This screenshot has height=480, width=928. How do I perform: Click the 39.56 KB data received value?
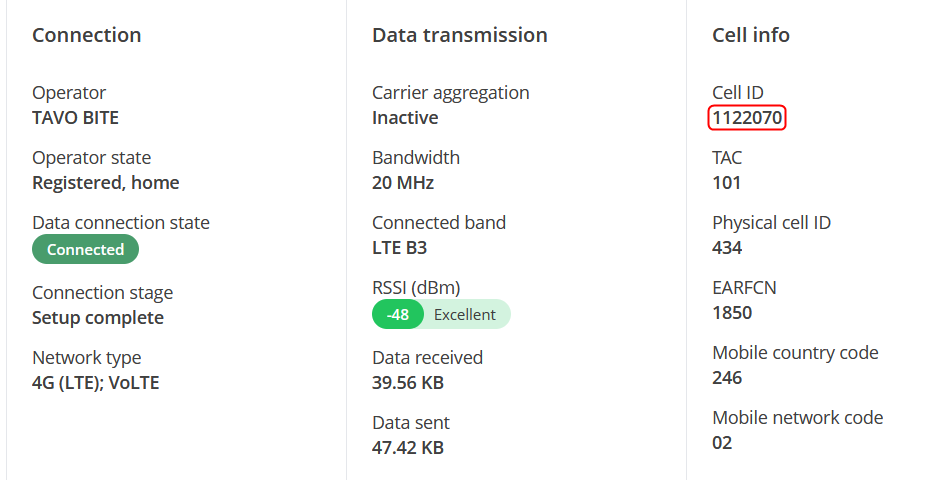coord(408,383)
